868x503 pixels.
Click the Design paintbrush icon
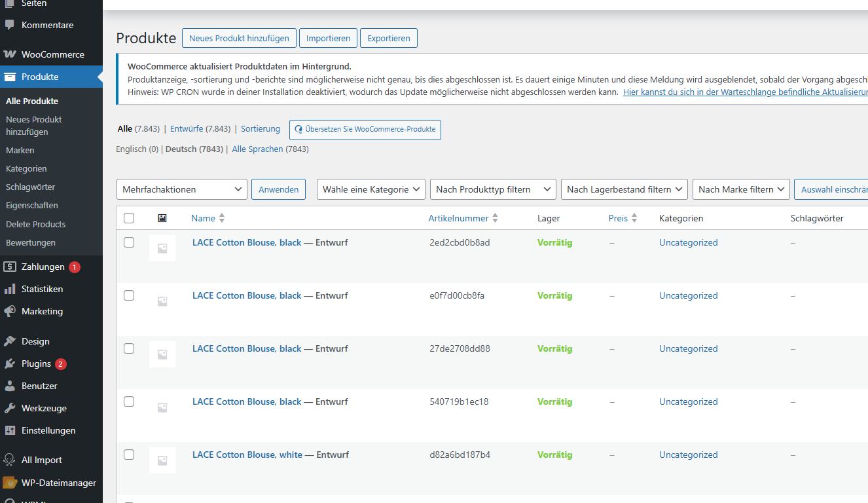click(x=9, y=341)
